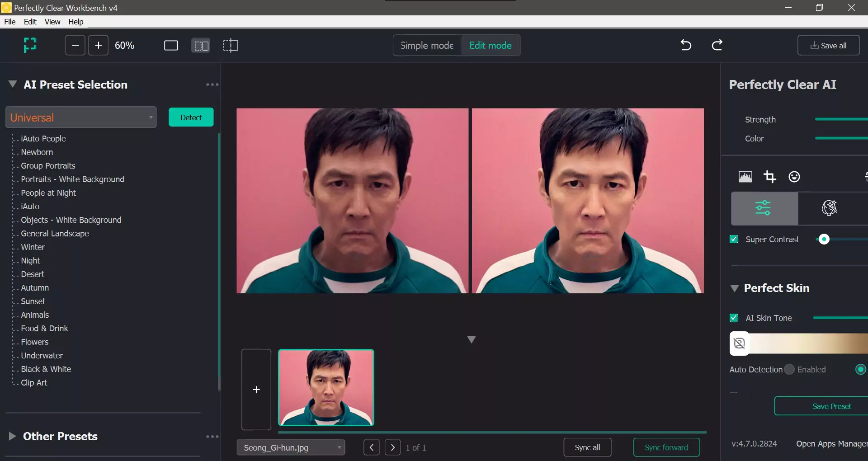Open the Edit menu
The image size is (868, 461).
[30, 22]
